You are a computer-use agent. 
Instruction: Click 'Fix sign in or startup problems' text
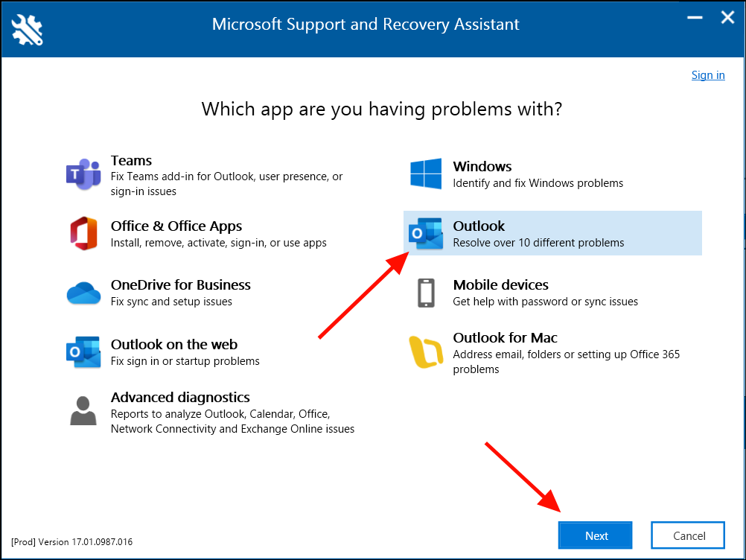pos(185,361)
